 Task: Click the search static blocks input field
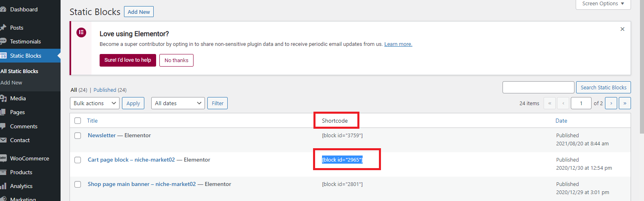(538, 87)
